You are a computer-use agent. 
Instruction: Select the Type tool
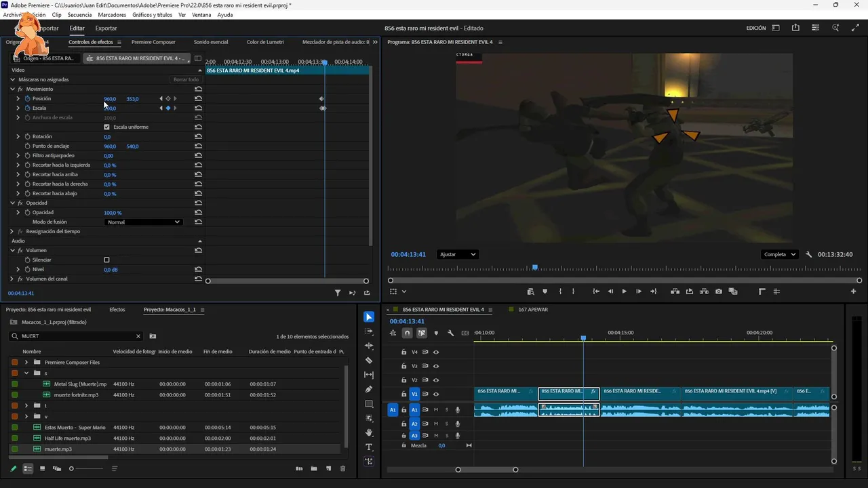(x=369, y=447)
